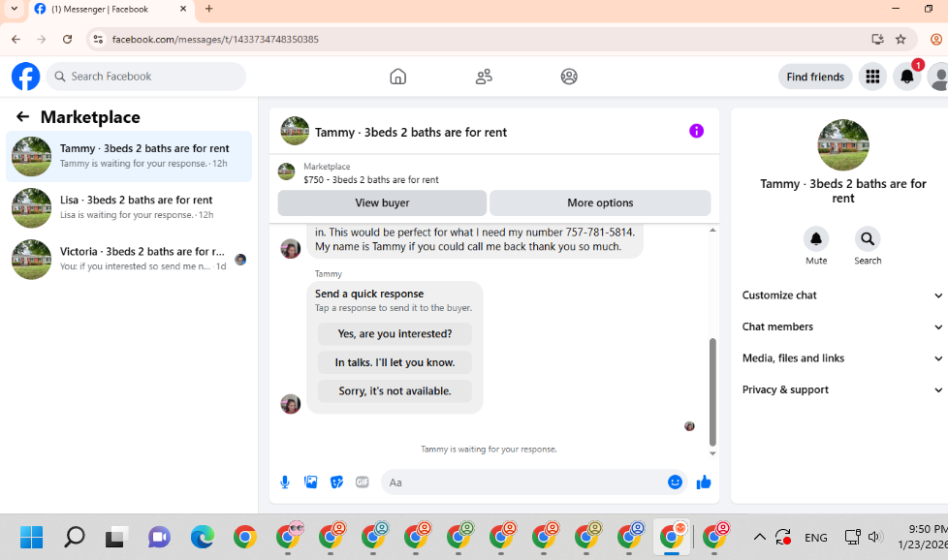This screenshot has height=560, width=948.
Task: Open the taskbar clock and date
Action: click(922, 537)
